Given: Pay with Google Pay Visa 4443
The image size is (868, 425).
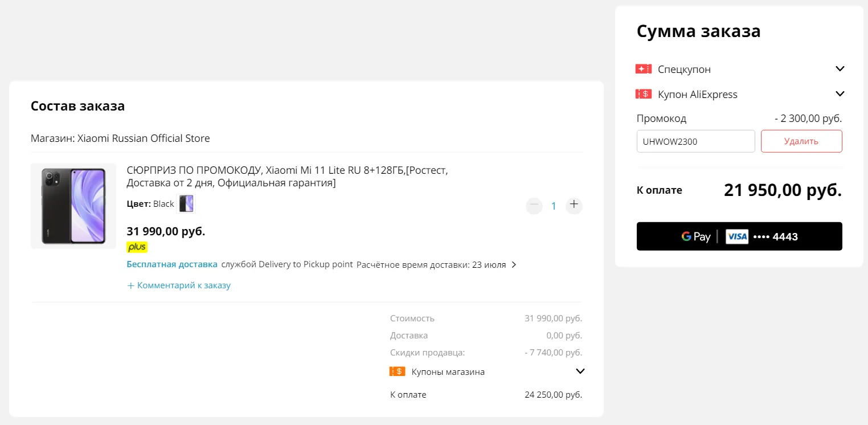Looking at the screenshot, I should coord(739,236).
